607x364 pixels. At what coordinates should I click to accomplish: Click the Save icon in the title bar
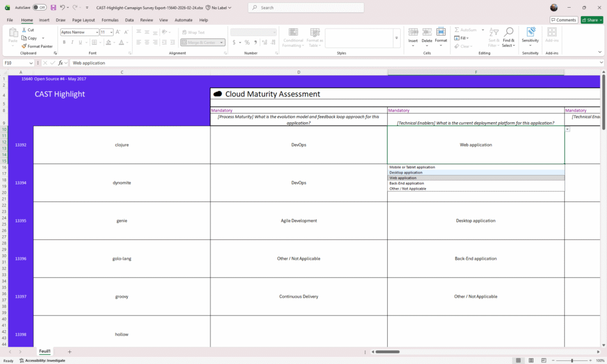point(53,8)
